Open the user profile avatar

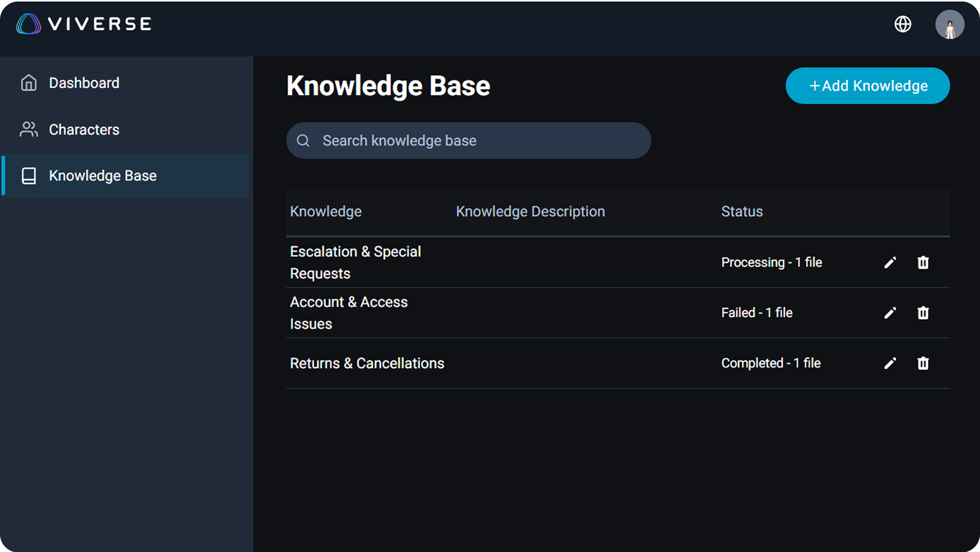coord(949,25)
